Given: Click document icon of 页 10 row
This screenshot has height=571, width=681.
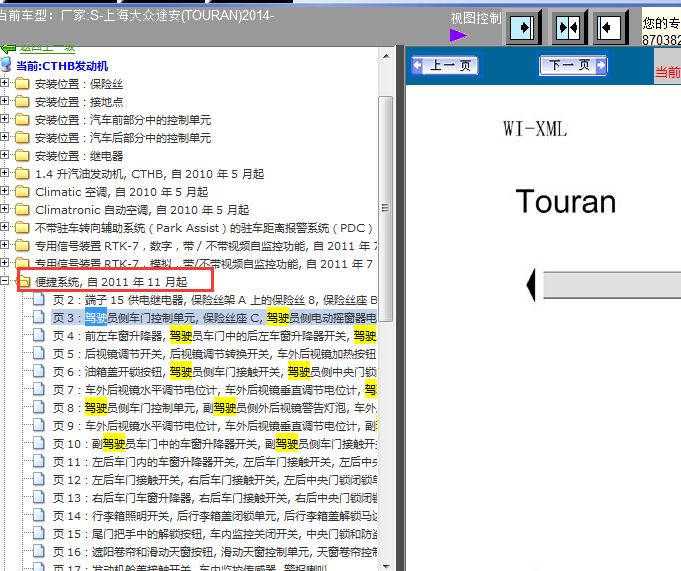Looking at the screenshot, I should pyautogui.click(x=39, y=443).
